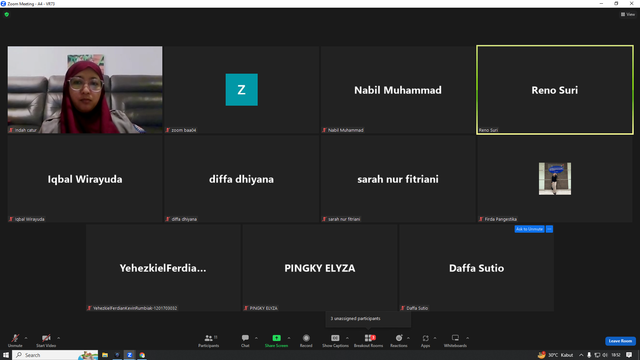Click the Zoom taskbar icon
The height and width of the screenshot is (360, 640).
pyautogui.click(x=129, y=355)
